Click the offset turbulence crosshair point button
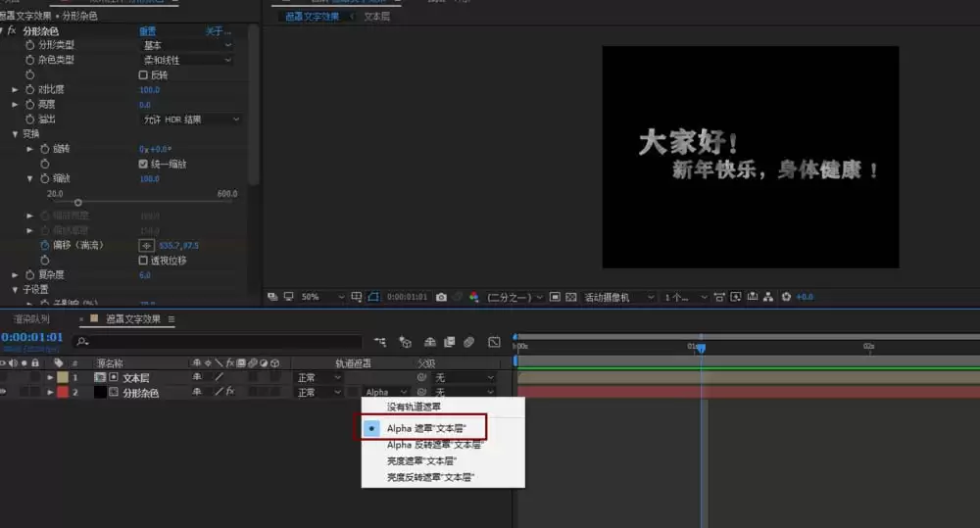980x528 pixels. pyautogui.click(x=146, y=246)
